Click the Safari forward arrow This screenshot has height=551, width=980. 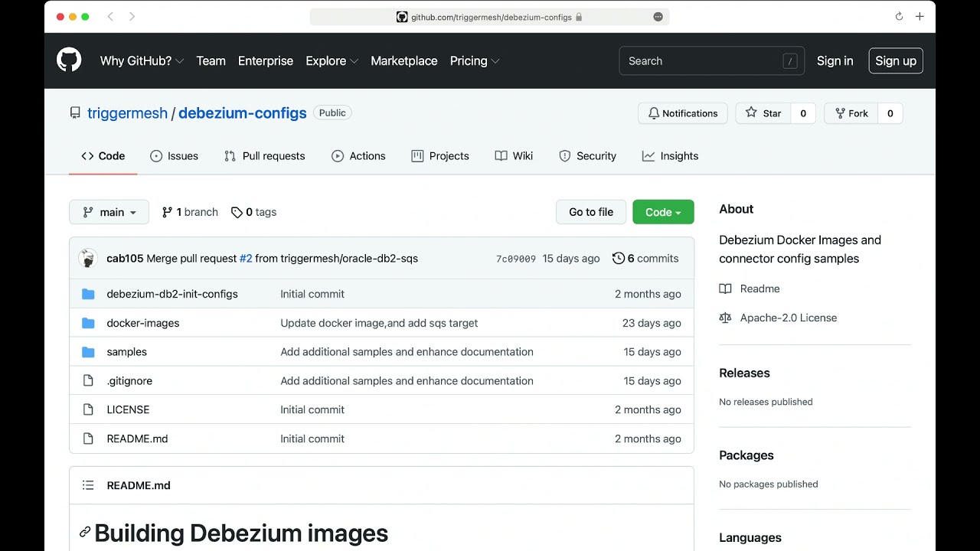click(x=132, y=17)
